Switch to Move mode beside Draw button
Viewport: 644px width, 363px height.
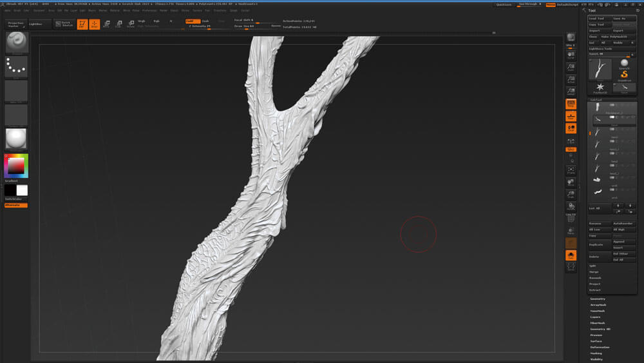pos(107,25)
